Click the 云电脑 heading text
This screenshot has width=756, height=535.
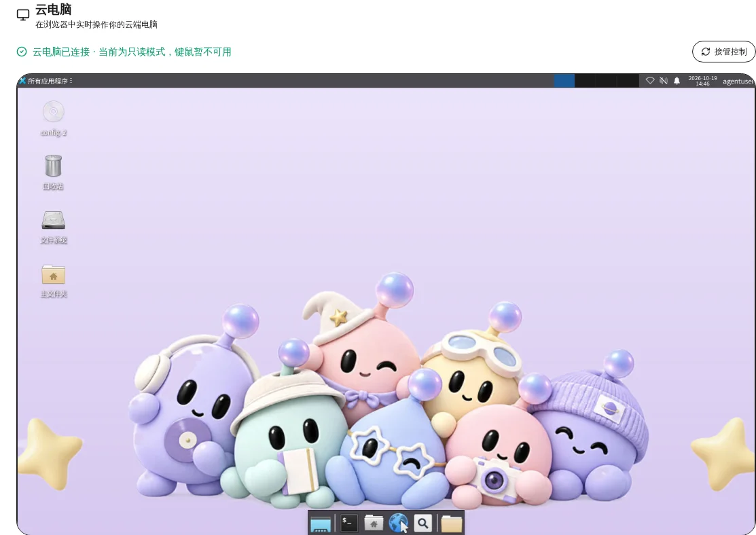click(x=54, y=9)
